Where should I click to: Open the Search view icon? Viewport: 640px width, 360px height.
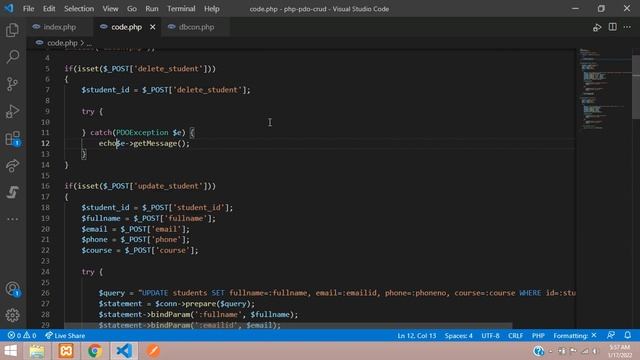pyautogui.click(x=13, y=57)
